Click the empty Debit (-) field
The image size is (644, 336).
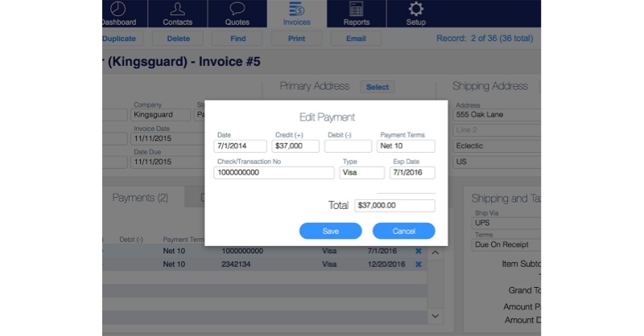pos(348,146)
